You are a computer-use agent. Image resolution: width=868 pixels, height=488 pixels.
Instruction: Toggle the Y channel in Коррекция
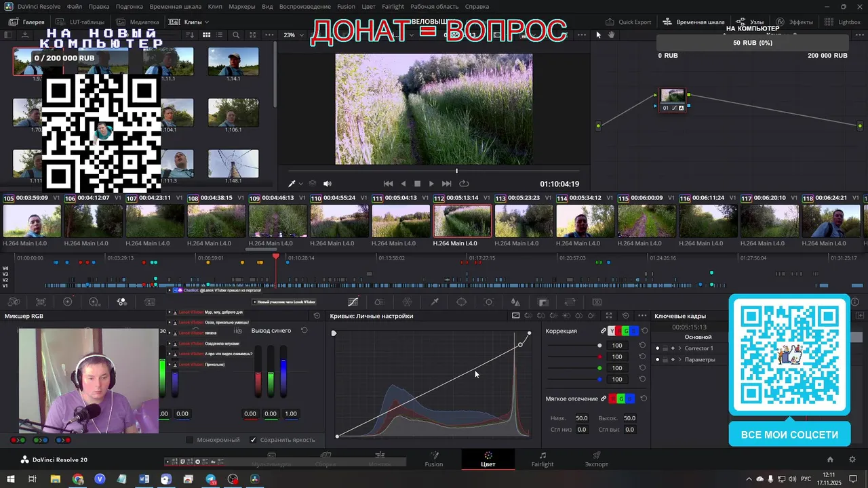click(612, 331)
